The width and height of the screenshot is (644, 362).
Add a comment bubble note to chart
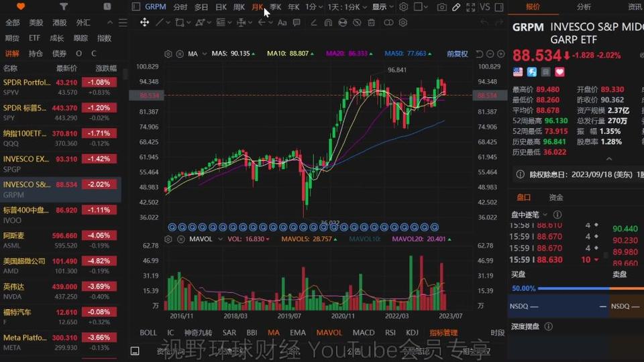click(297, 22)
